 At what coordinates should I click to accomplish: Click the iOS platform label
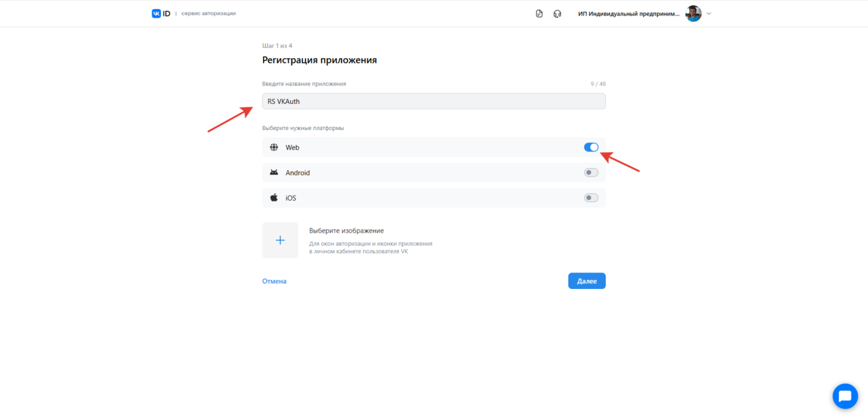[x=291, y=198]
